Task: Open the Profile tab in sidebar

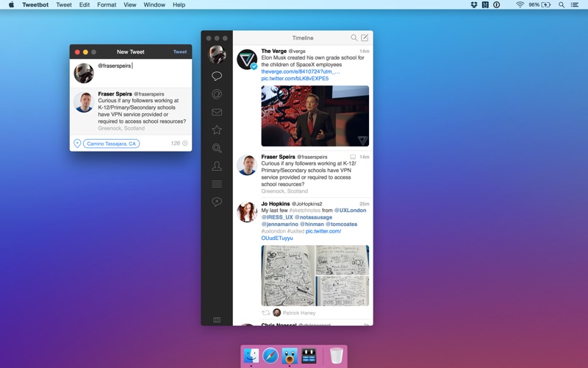Action: tap(217, 166)
